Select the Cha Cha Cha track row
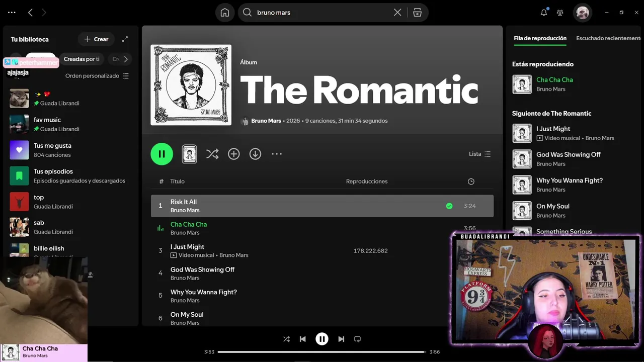This screenshot has height=362, width=644. pos(322,228)
